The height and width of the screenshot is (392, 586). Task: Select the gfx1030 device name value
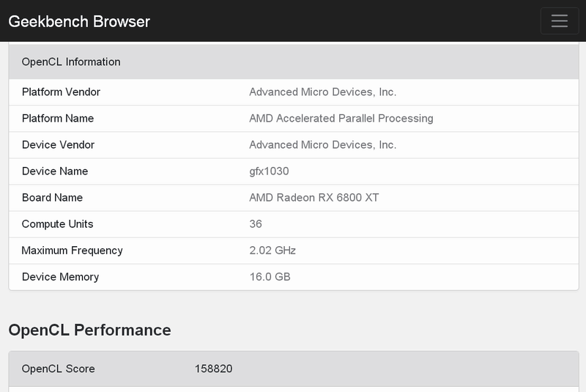tap(269, 171)
